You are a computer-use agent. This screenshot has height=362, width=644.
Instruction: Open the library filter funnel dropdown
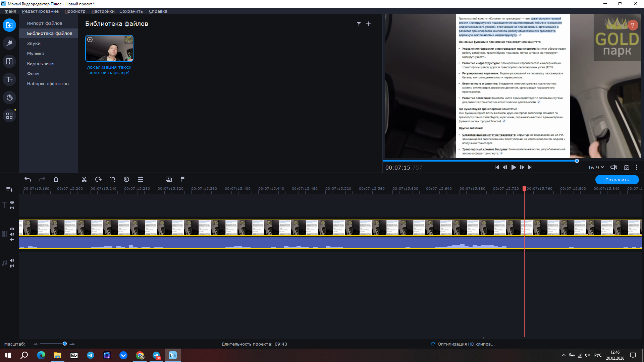(x=359, y=24)
